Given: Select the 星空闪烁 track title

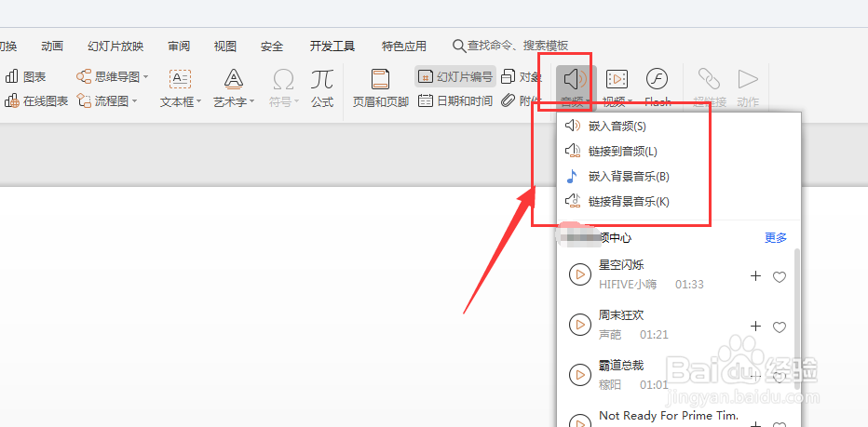Looking at the screenshot, I should point(621,265).
